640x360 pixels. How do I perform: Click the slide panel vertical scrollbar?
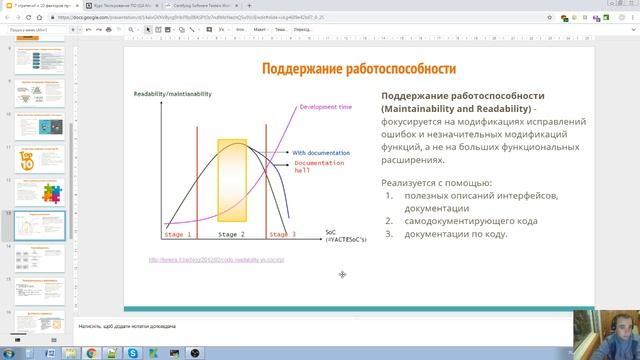[71, 181]
